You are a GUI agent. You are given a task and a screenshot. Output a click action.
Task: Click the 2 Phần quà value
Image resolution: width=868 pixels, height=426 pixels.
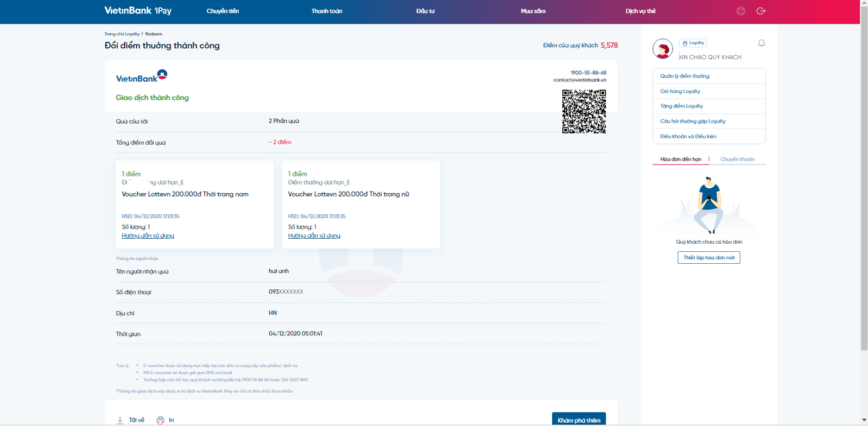coord(284,121)
